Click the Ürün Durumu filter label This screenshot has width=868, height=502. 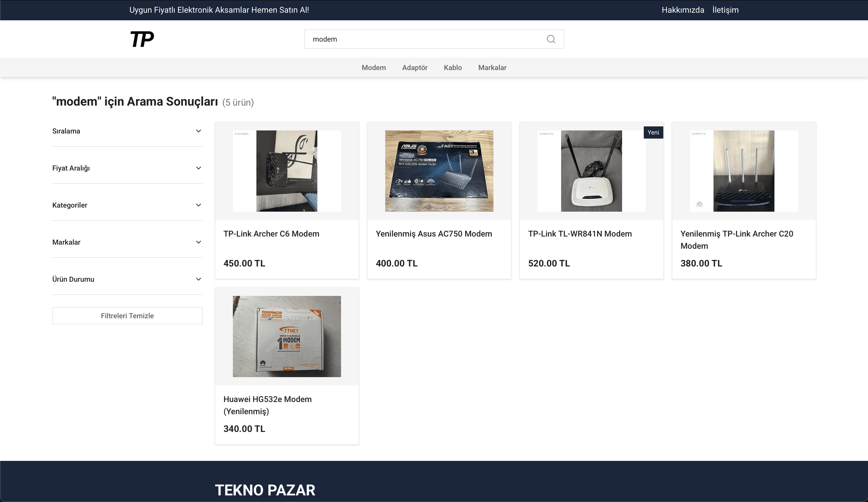coord(73,279)
